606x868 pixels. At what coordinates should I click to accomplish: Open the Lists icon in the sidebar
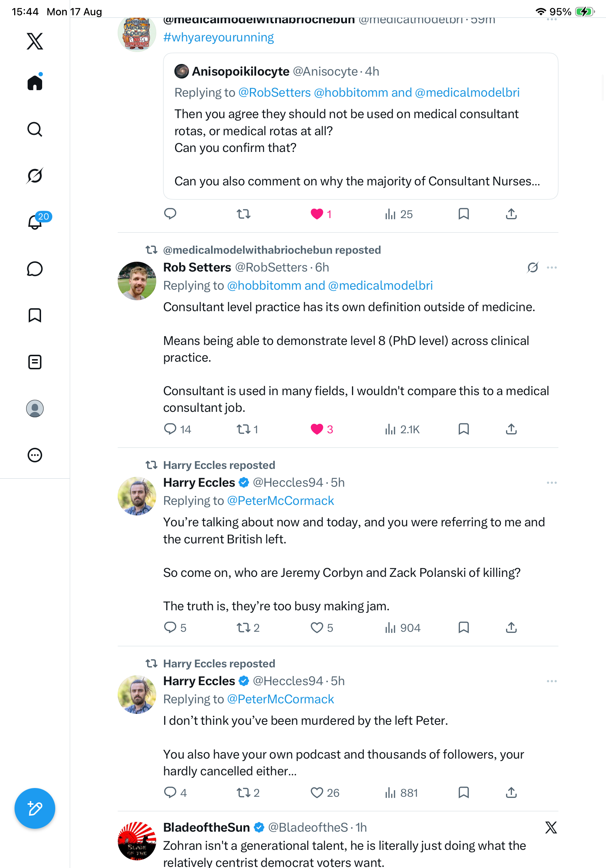(x=35, y=362)
